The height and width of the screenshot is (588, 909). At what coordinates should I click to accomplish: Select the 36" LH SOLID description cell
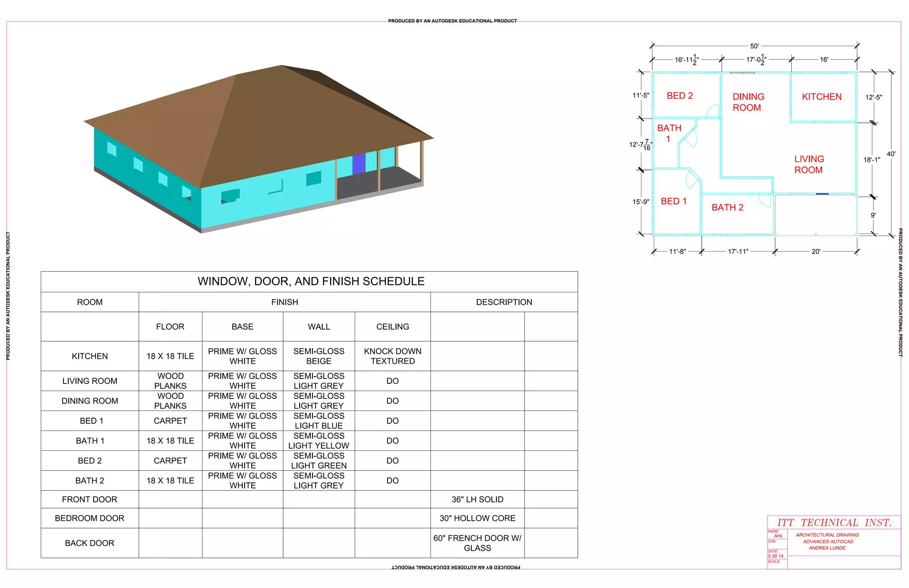pyautogui.click(x=477, y=499)
